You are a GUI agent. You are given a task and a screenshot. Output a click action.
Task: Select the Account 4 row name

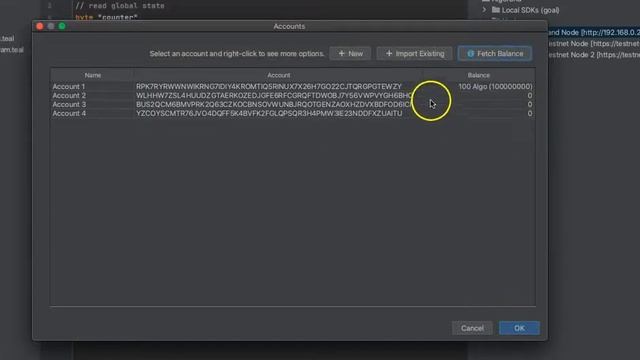click(x=69, y=113)
